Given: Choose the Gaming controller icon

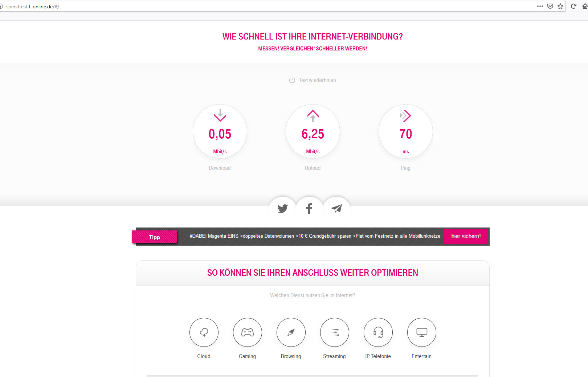Looking at the screenshot, I should [248, 332].
